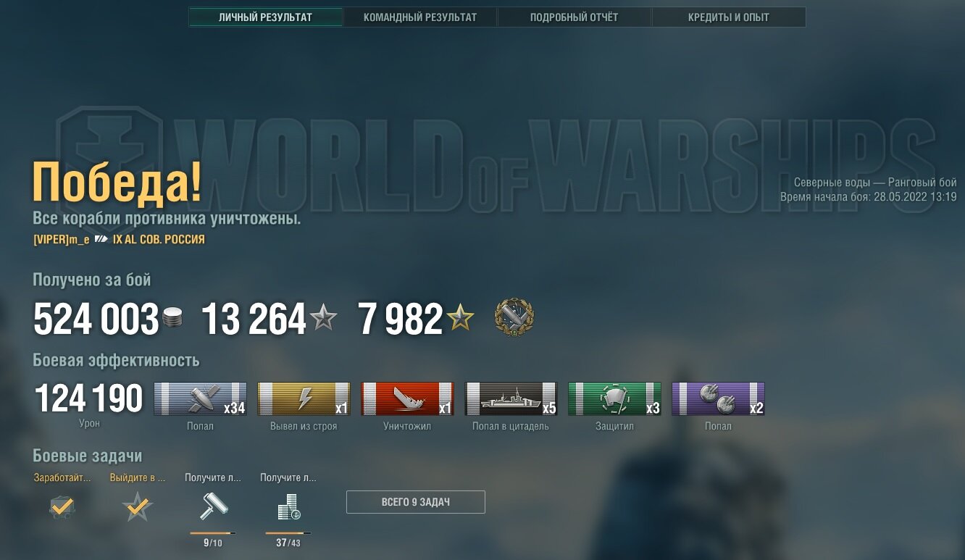Switch to the Подробный отчёт tab
Viewport: 965px width, 560px height.
(575, 17)
